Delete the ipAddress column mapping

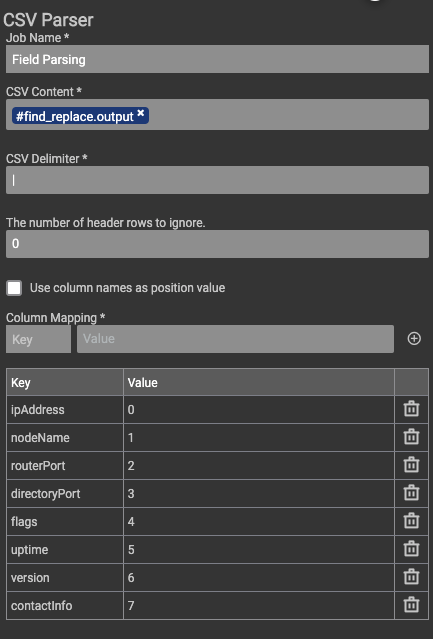click(411, 409)
